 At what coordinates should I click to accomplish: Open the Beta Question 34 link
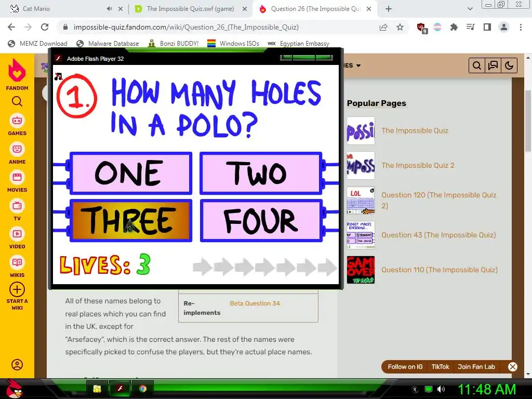click(255, 303)
